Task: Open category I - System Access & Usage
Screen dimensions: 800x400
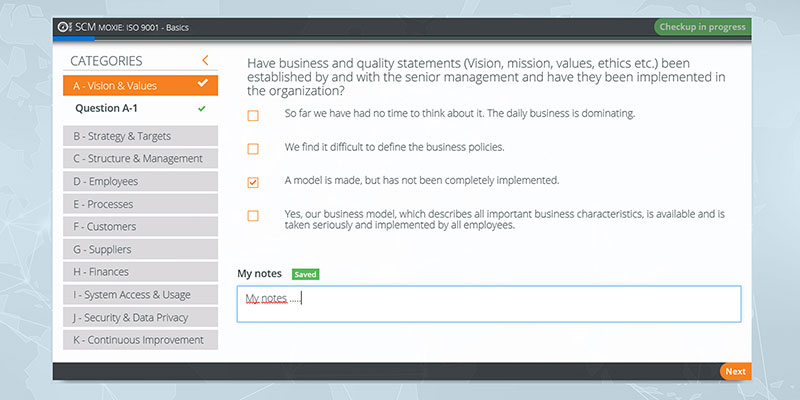Action: (140, 295)
